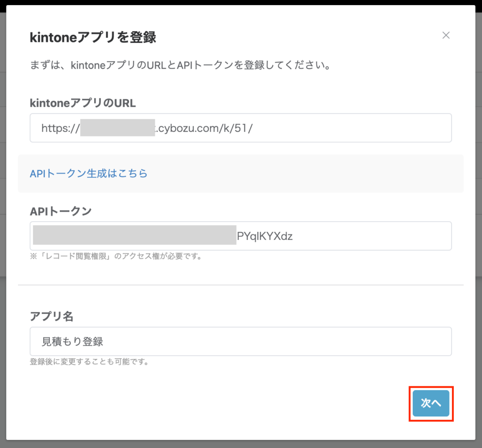
Task: Select the アプリ名 field showing 見積もり登録
Action: [241, 341]
